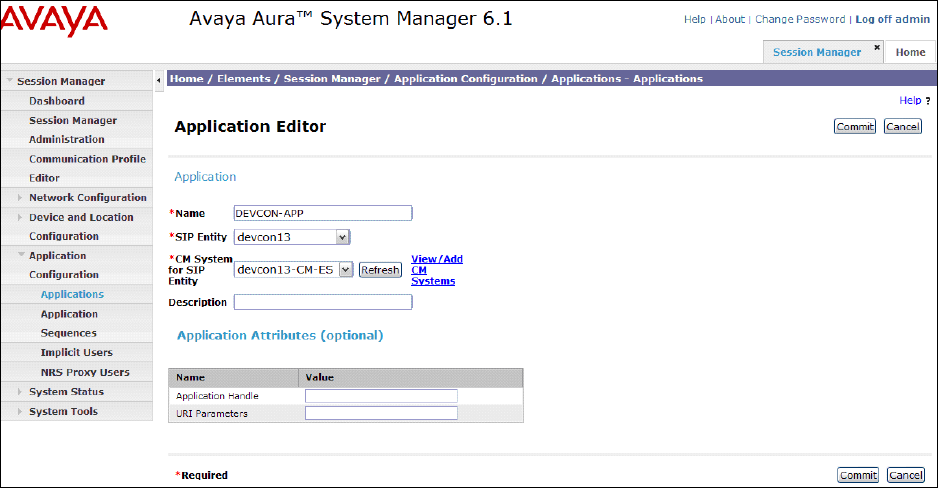
Task: Click the Avaya logo
Action: coord(54,20)
